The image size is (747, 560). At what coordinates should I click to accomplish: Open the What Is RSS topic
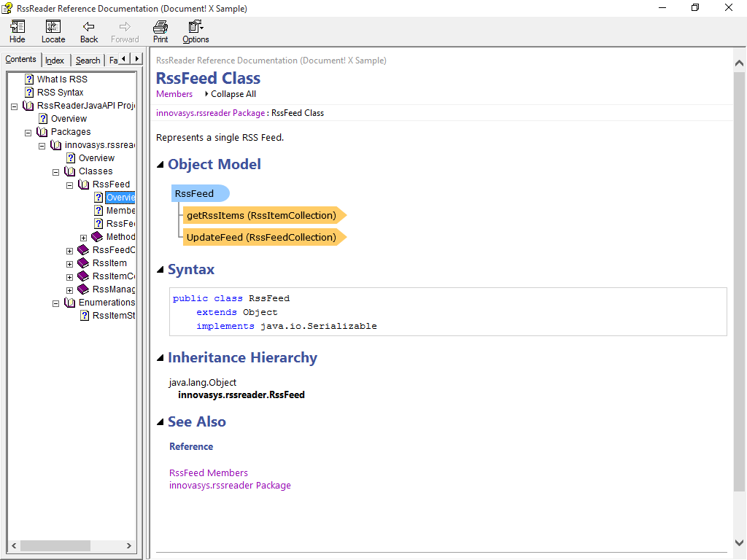click(x=62, y=79)
